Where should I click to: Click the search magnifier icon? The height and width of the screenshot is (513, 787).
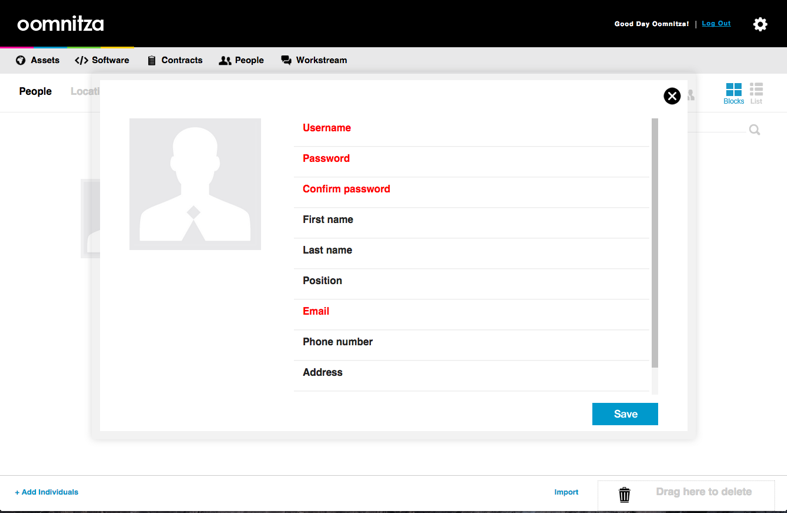pyautogui.click(x=755, y=130)
